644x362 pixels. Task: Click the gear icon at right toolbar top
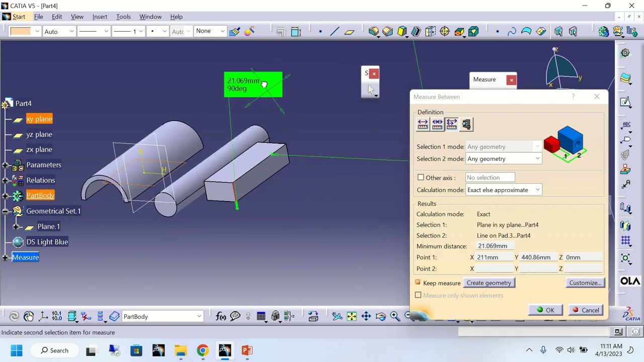[625, 53]
